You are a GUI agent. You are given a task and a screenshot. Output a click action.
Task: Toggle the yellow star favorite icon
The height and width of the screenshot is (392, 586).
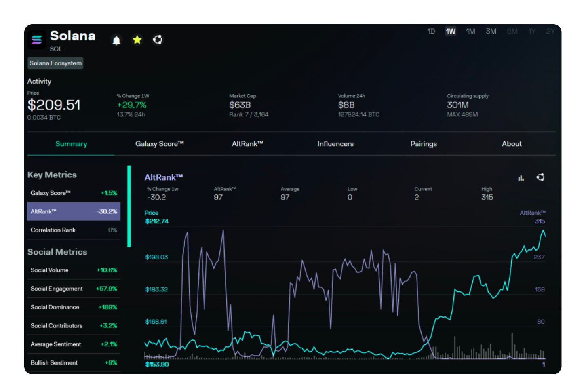pyautogui.click(x=137, y=40)
